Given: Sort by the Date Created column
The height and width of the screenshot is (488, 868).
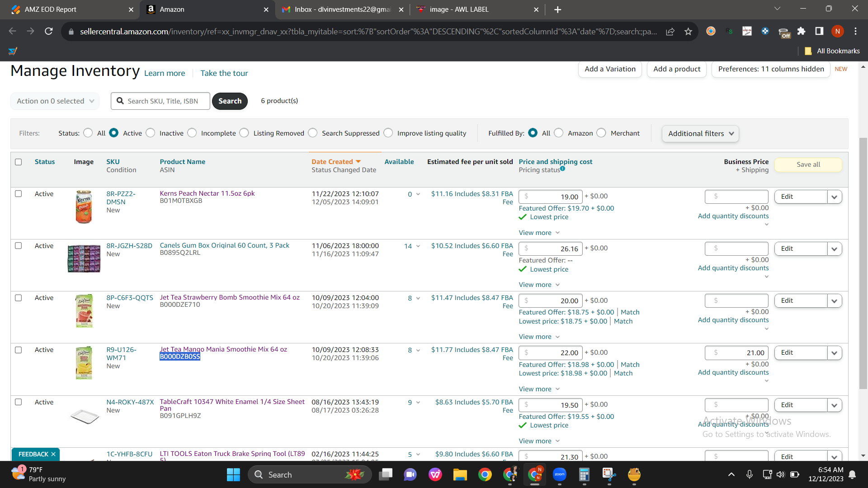Looking at the screenshot, I should [336, 162].
